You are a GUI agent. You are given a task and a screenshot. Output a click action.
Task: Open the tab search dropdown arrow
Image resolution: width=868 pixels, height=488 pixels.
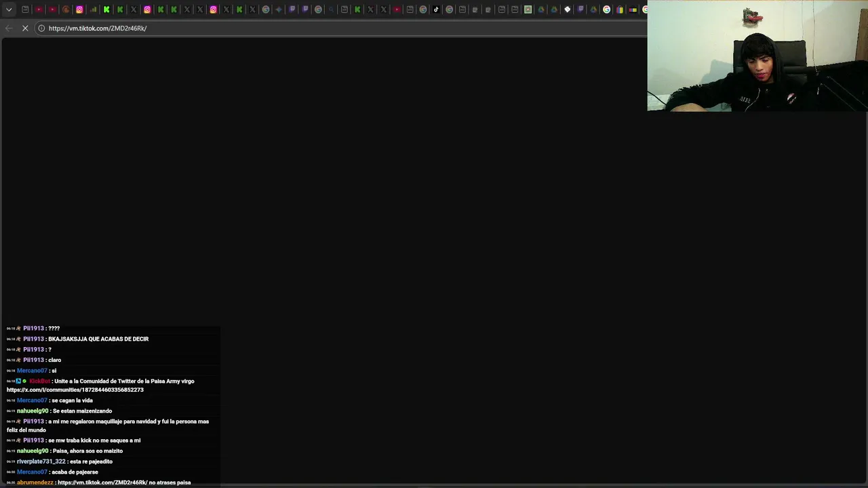pyautogui.click(x=9, y=9)
